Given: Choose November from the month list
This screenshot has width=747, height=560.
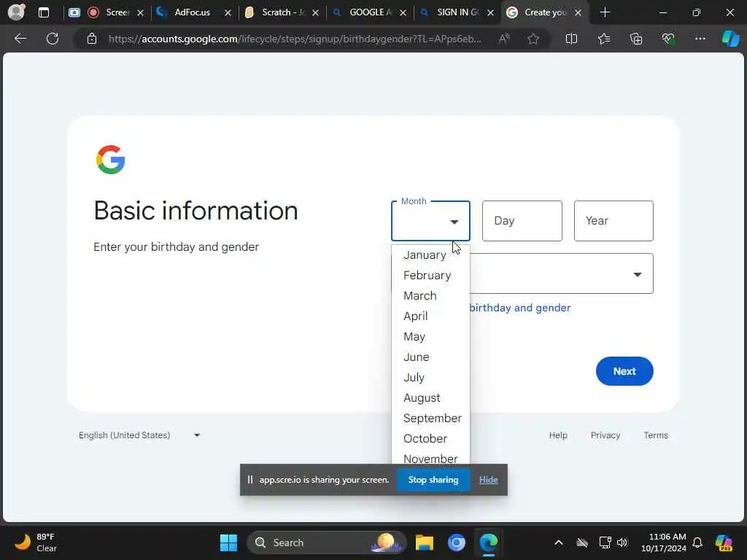Looking at the screenshot, I should coord(430,458).
